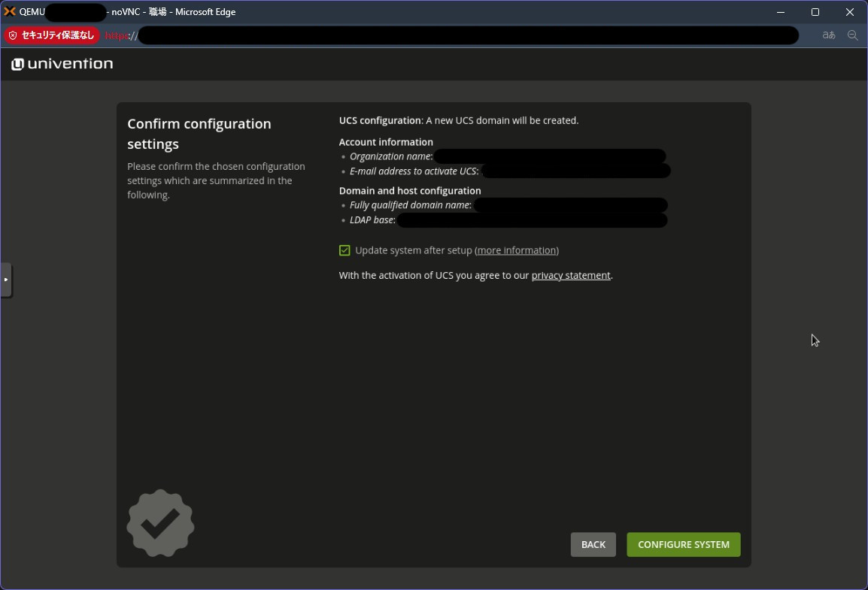The width and height of the screenshot is (868, 590).
Task: Click the security warning badge in the address bar
Action: pos(52,35)
